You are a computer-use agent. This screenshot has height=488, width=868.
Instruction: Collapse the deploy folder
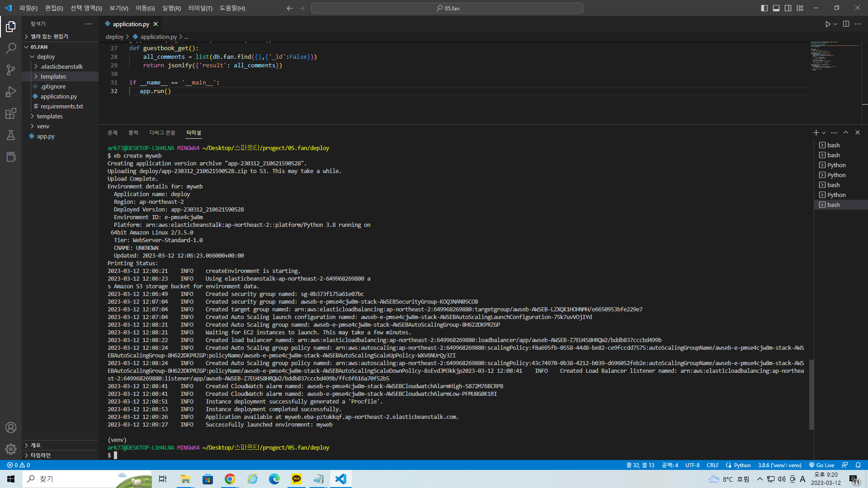(32, 57)
